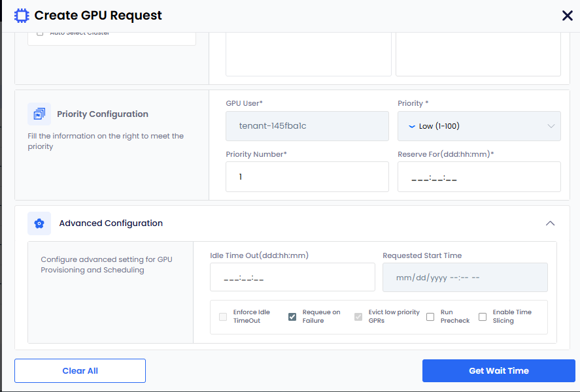
Task: Click the GPU chip icon beside the title
Action: 22,16
